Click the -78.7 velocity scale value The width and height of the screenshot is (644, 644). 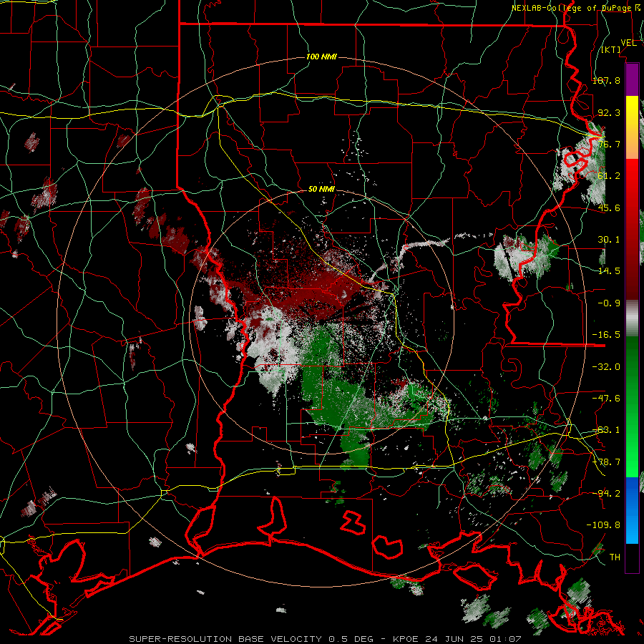606,462
